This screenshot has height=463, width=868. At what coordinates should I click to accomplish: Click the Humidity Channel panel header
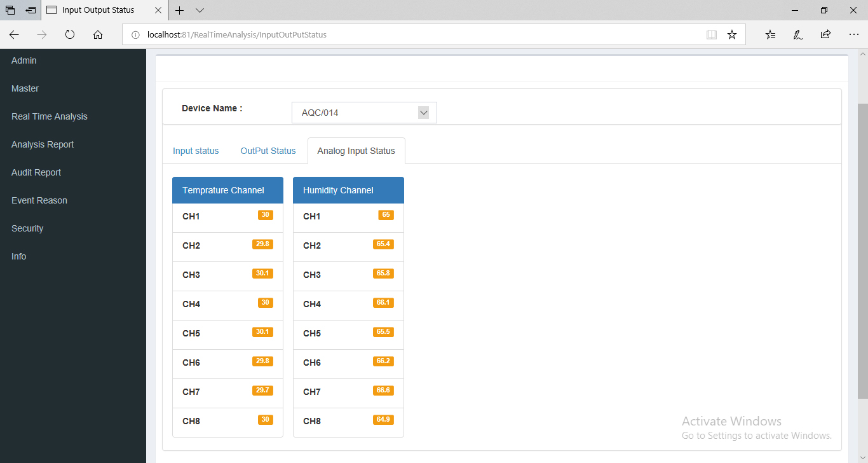pos(348,190)
